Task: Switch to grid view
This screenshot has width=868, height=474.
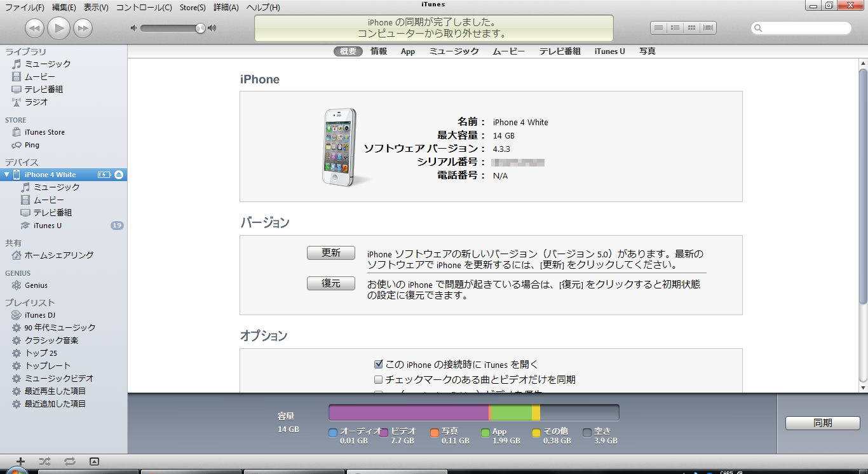Action: click(692, 28)
